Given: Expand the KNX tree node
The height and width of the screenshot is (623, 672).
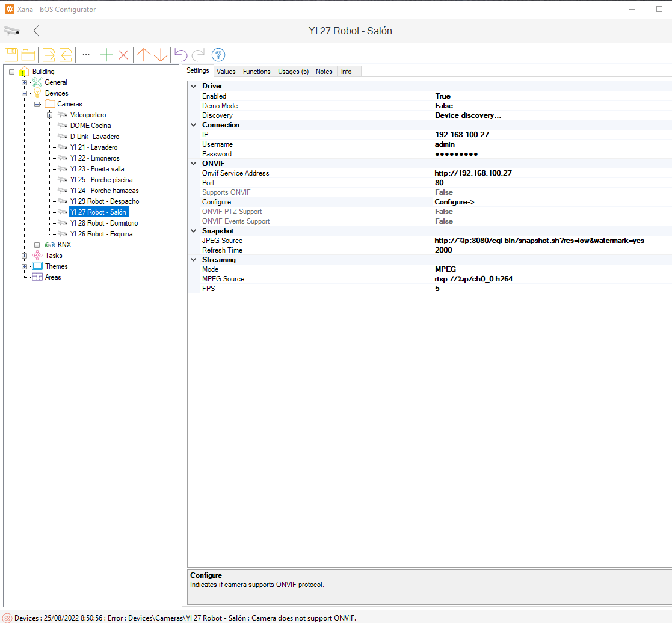Looking at the screenshot, I should (37, 245).
